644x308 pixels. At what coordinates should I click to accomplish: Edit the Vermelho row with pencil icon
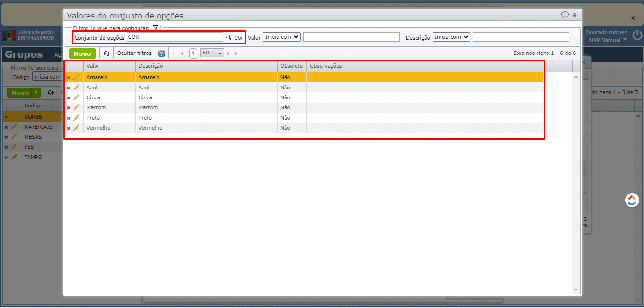77,128
